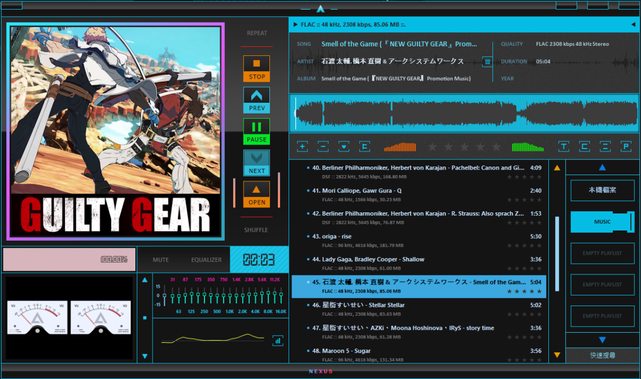Click the small icon beside the spectrum graph
The width and height of the screenshot is (641, 379).
click(278, 340)
